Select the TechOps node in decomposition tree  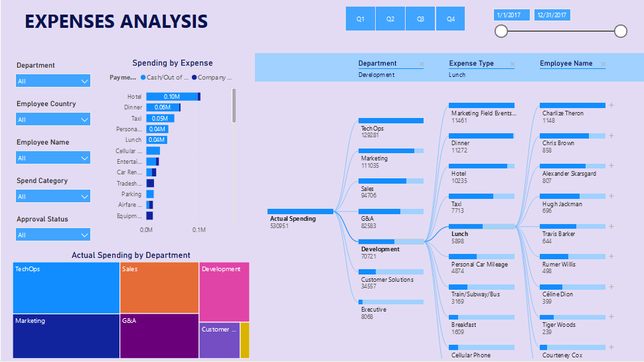pos(390,121)
